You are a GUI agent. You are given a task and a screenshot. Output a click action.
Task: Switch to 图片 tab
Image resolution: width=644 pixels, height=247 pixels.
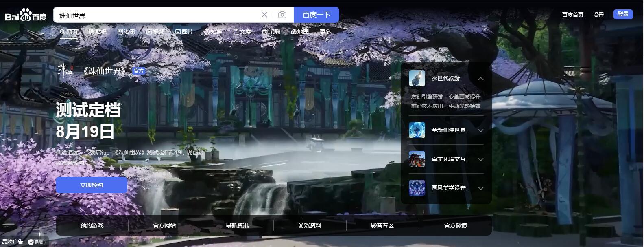[184, 32]
